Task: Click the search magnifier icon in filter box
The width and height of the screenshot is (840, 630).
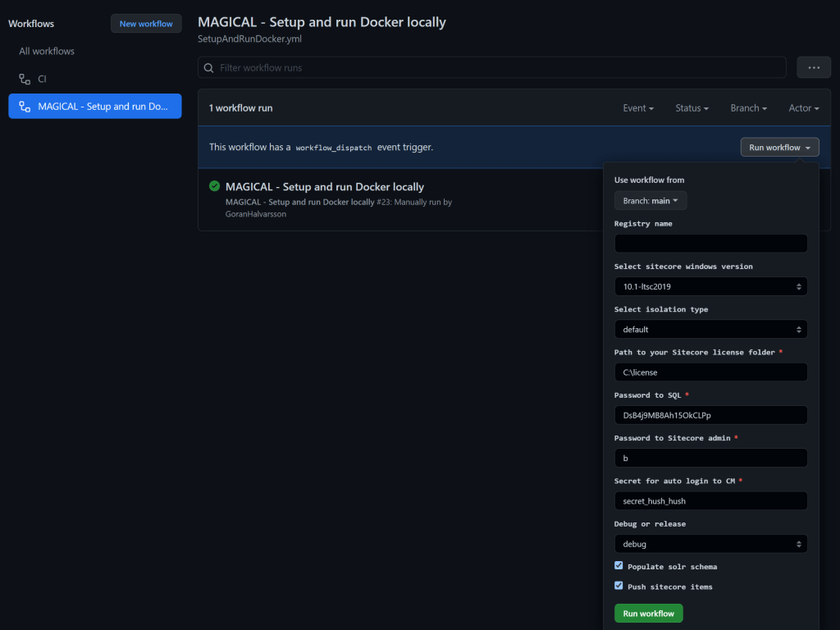Action: (x=209, y=68)
